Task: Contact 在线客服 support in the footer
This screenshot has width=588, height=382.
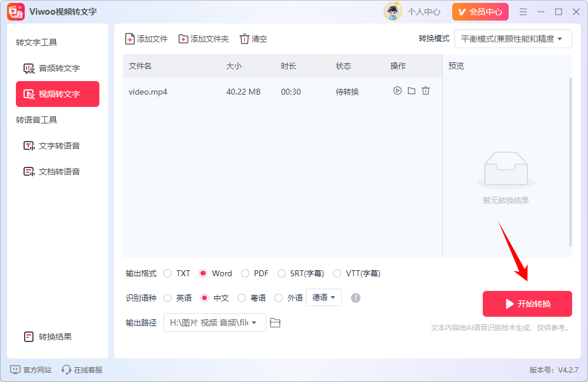Action: (x=82, y=370)
